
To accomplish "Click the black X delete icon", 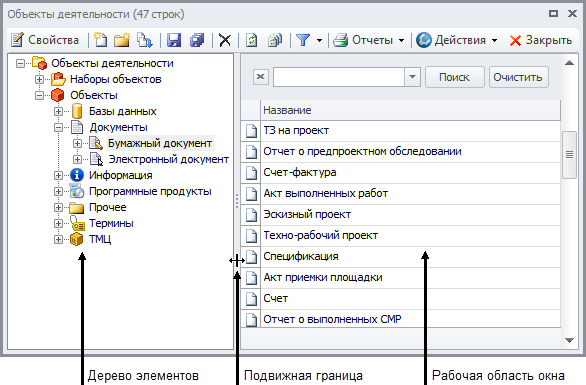I will pos(225,40).
